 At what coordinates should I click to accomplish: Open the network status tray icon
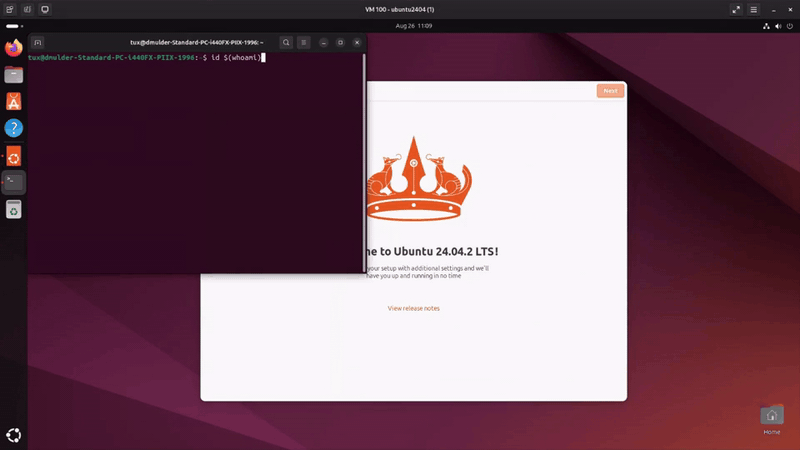coord(766,26)
